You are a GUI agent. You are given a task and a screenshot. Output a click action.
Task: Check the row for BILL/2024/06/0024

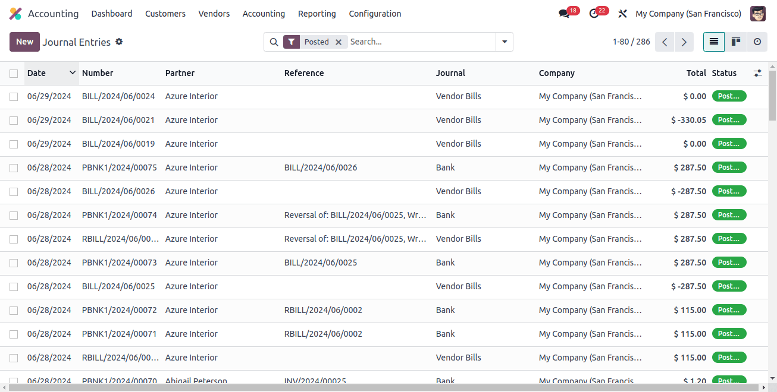point(13,97)
